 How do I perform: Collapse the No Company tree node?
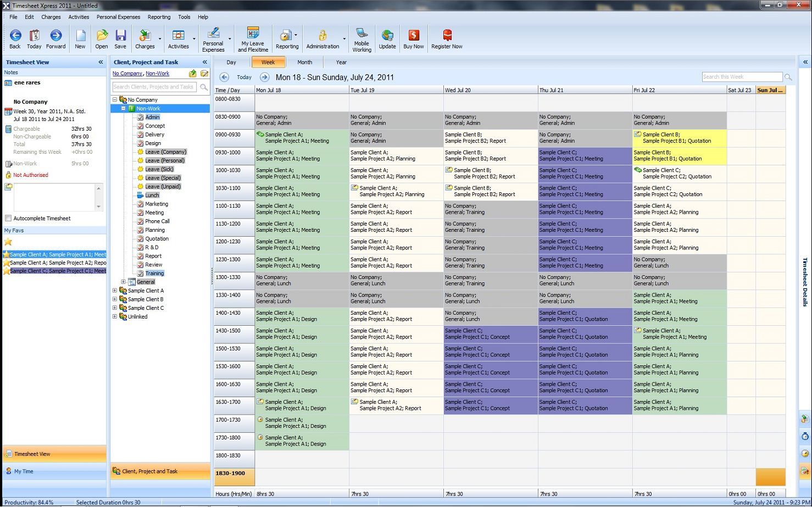pos(115,100)
